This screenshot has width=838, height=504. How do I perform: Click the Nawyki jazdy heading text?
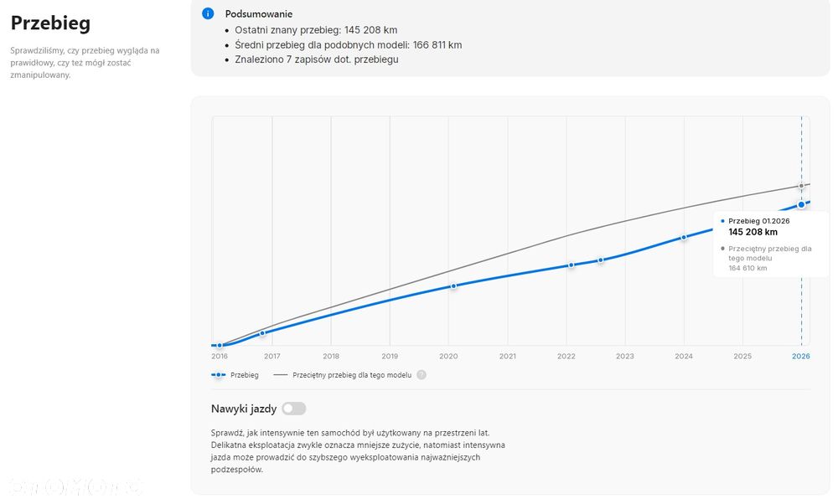(x=244, y=409)
